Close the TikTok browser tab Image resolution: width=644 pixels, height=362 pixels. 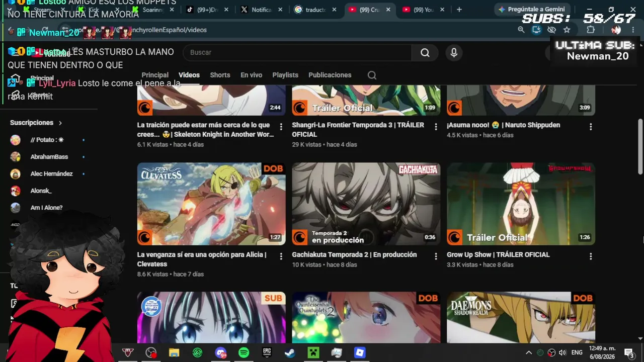click(226, 10)
